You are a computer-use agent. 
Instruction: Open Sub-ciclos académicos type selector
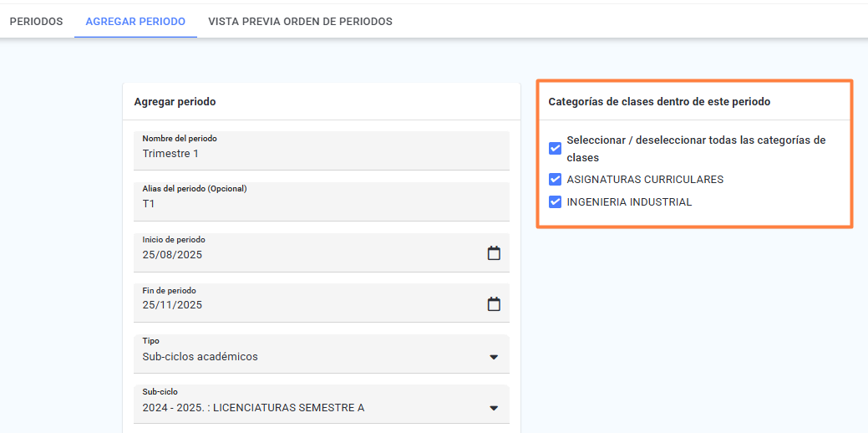pyautogui.click(x=322, y=354)
